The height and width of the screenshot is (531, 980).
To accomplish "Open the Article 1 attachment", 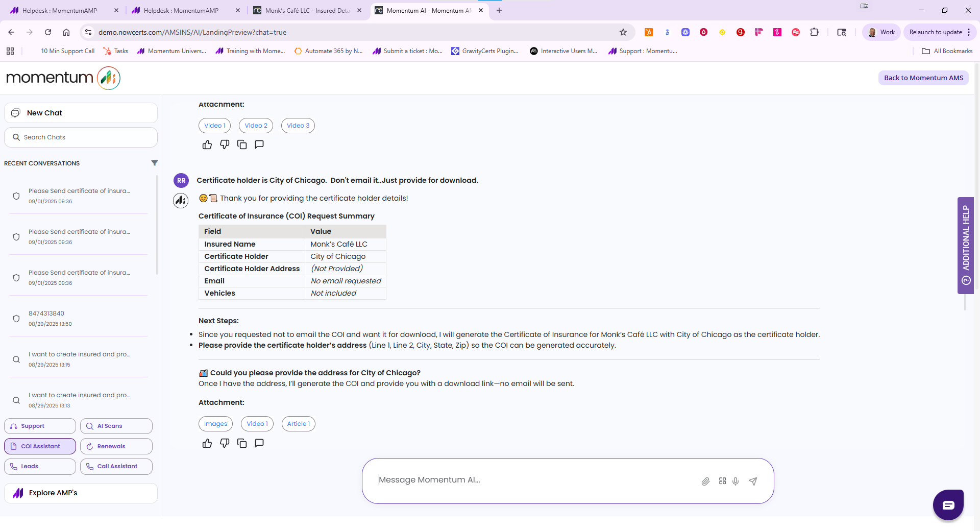I will pyautogui.click(x=299, y=424).
